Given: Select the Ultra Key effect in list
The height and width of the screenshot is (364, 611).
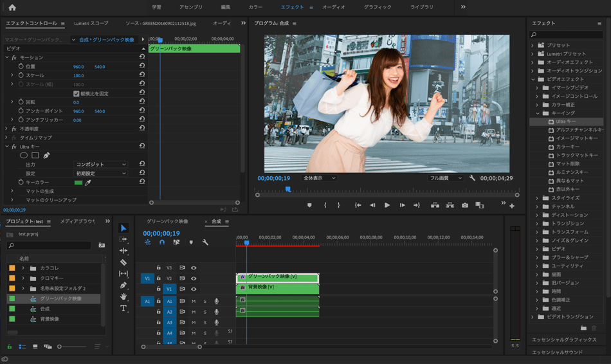Looking at the screenshot, I should coord(566,122).
